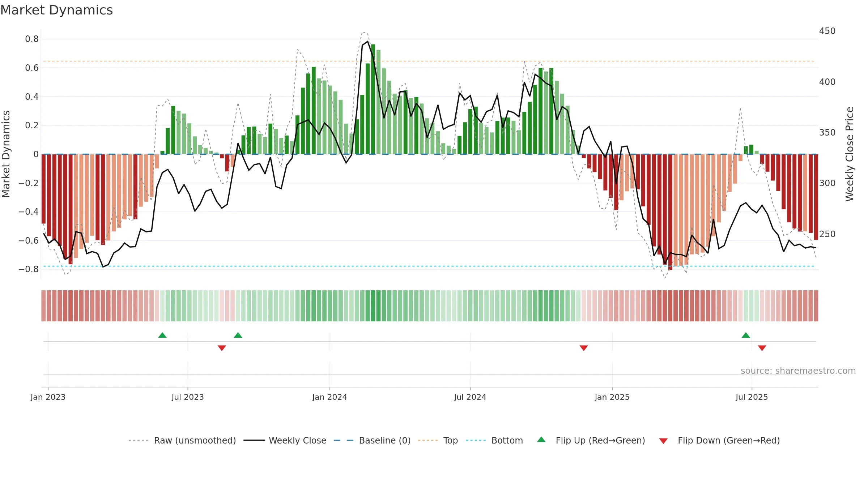
Task: Click the 300 right axis price label
Action: tap(827, 183)
